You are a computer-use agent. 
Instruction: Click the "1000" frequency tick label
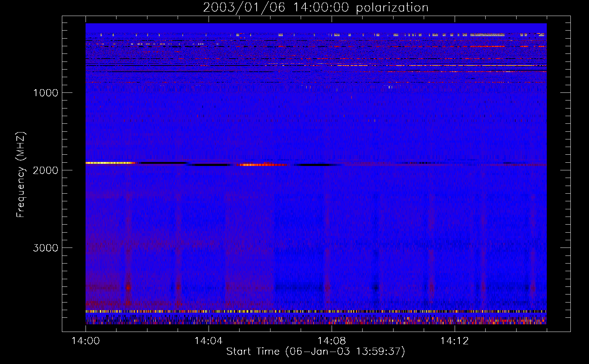click(x=46, y=93)
